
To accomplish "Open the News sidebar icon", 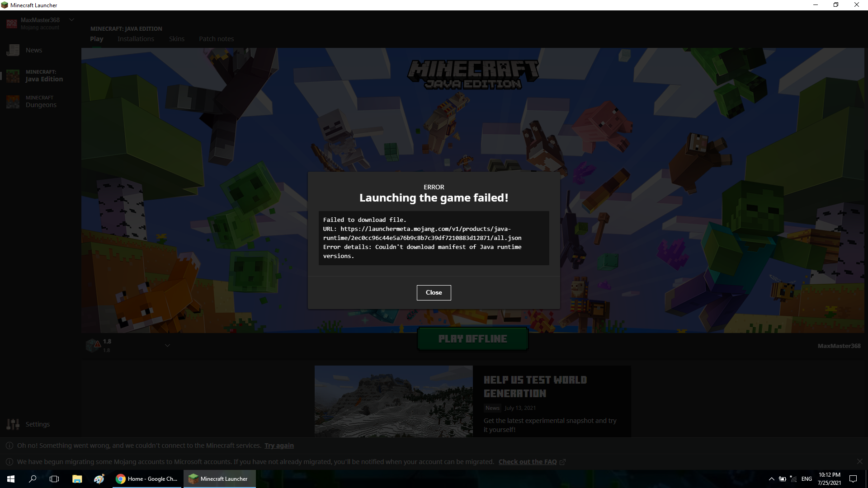I will point(13,50).
